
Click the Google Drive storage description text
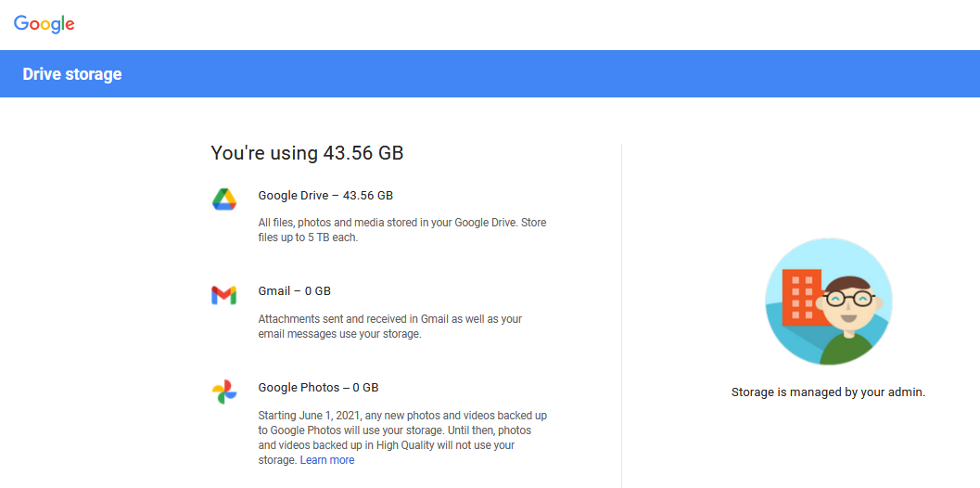point(401,230)
